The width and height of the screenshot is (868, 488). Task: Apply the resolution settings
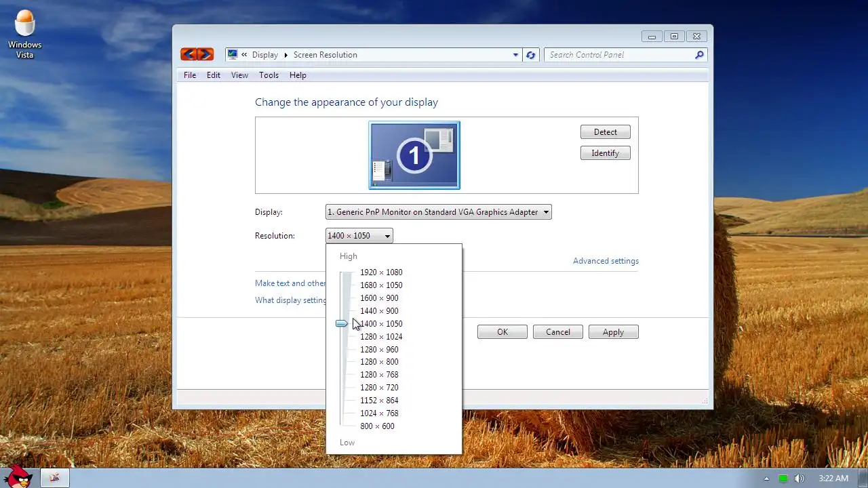[x=614, y=332]
